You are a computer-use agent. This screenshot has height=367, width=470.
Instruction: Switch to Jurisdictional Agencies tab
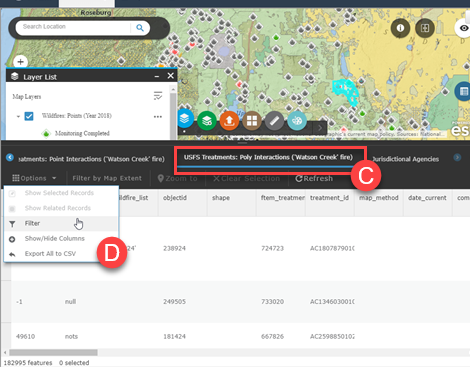click(x=405, y=159)
